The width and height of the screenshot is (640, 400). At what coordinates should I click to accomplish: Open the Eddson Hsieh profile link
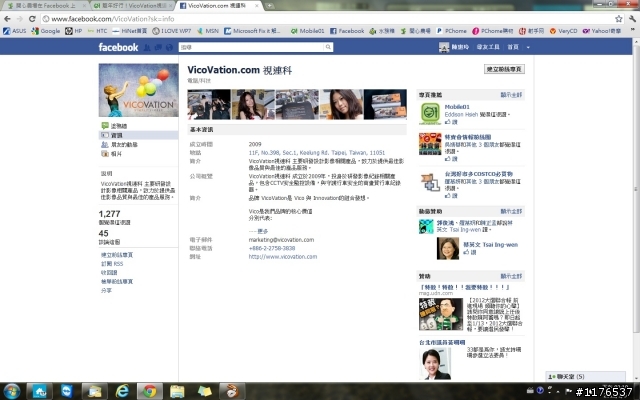[x=461, y=114]
